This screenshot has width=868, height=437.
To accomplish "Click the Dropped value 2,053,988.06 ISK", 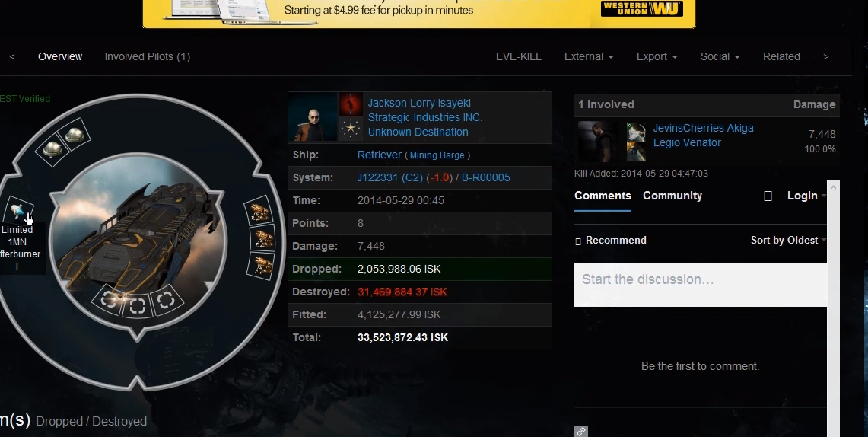I will 399,270.
